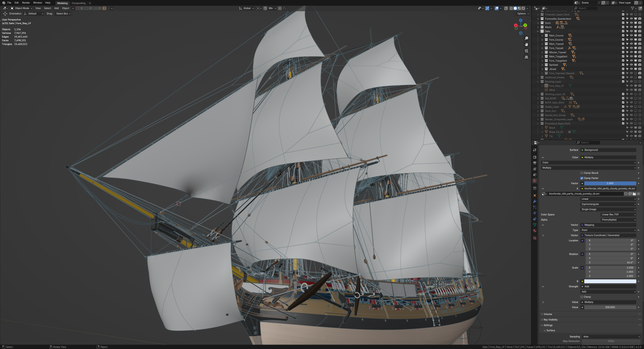This screenshot has height=349, width=644.
Task: Open the Object properties orange square tab
Action: coord(534,195)
